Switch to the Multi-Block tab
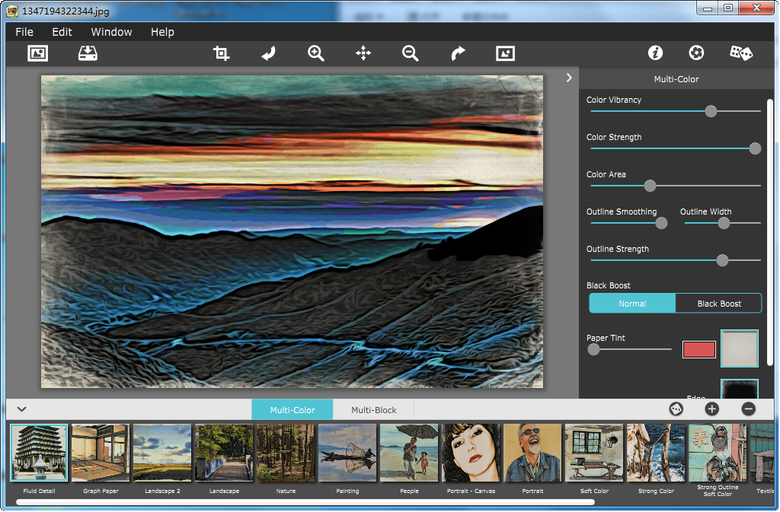 [373, 410]
